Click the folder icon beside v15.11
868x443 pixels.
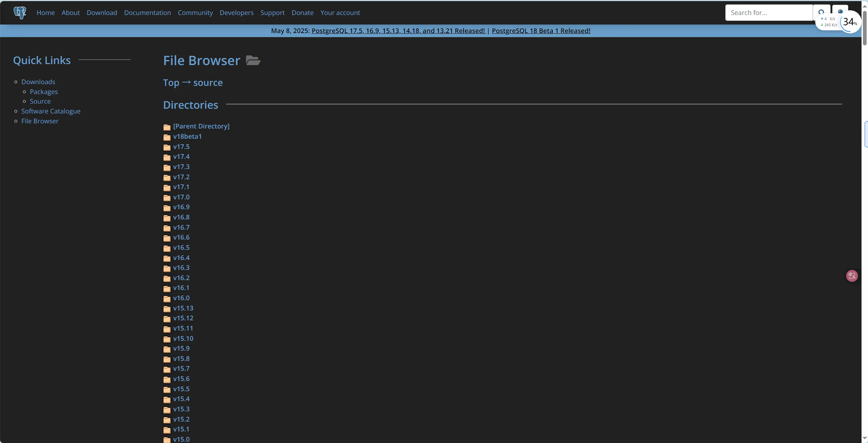pos(167,329)
